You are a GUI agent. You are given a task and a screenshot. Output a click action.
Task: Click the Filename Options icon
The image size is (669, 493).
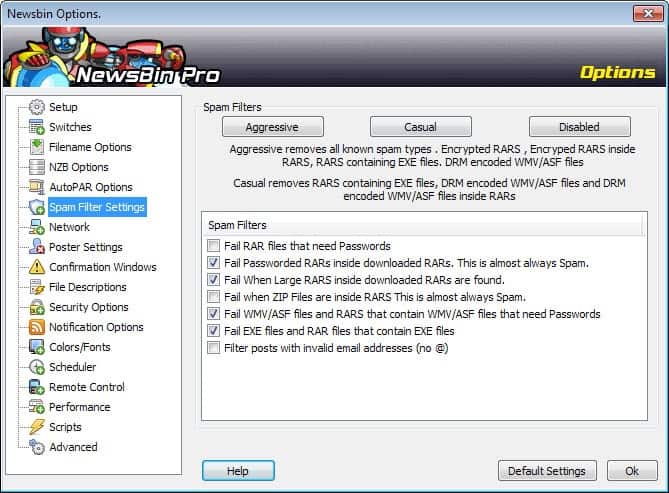(37, 147)
